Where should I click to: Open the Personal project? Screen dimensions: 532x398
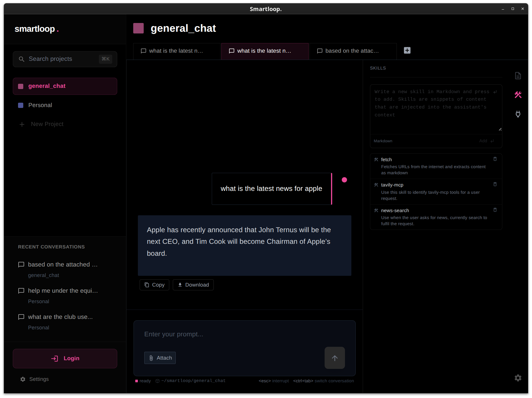tap(65, 105)
